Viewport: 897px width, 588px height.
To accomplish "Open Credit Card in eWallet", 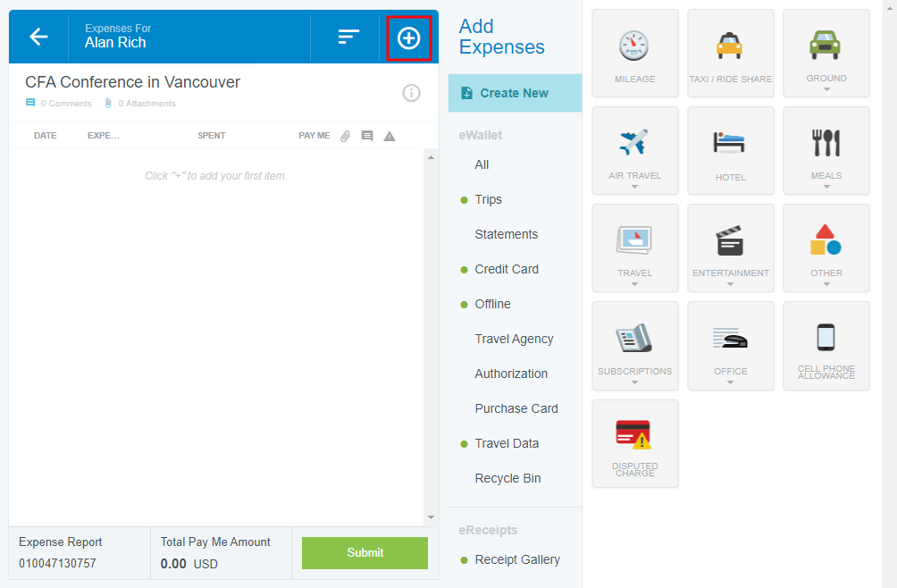I will [x=506, y=269].
